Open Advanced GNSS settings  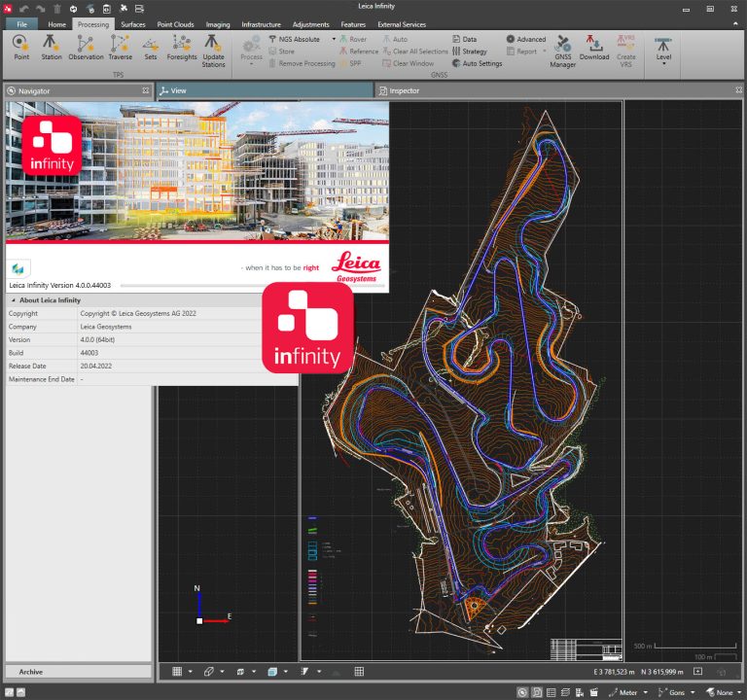[x=526, y=39]
